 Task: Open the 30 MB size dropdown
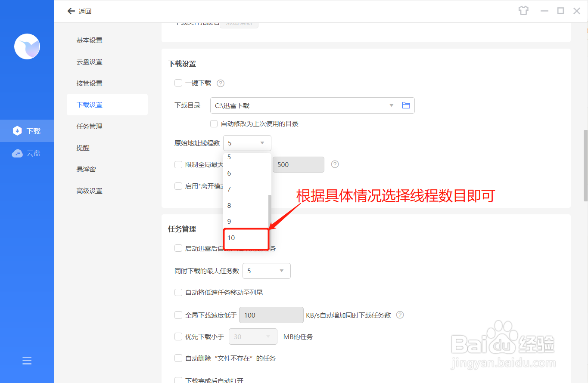(253, 337)
